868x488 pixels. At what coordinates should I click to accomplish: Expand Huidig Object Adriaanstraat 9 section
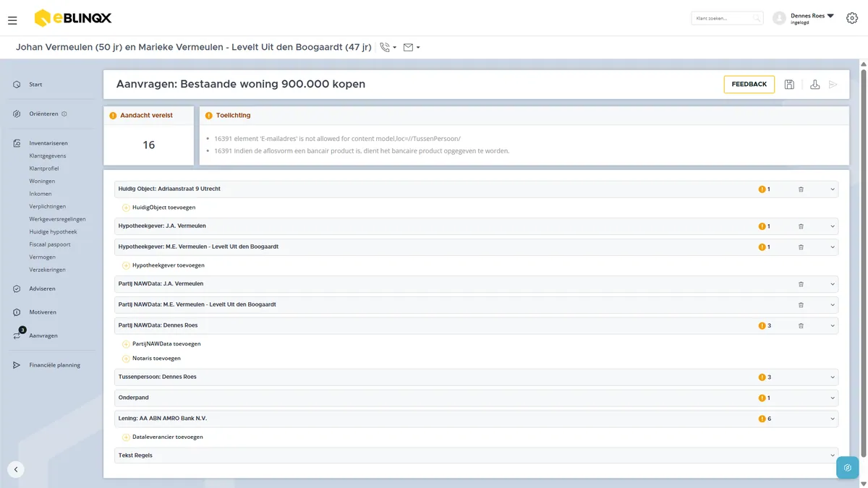833,189
